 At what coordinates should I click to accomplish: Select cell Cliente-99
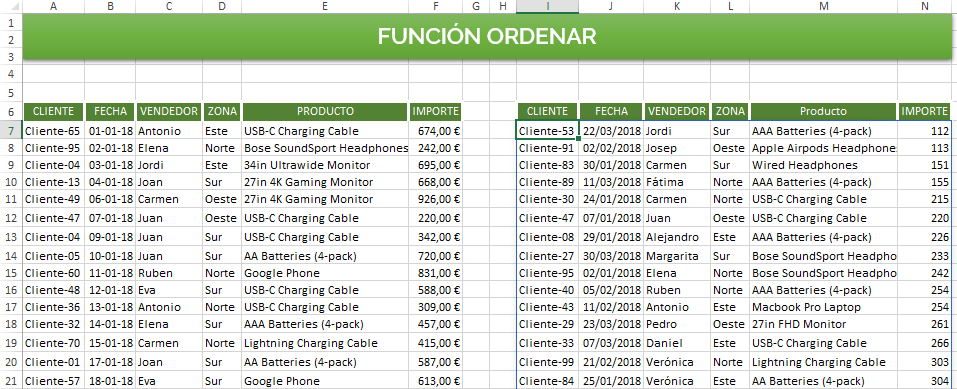pyautogui.click(x=547, y=362)
